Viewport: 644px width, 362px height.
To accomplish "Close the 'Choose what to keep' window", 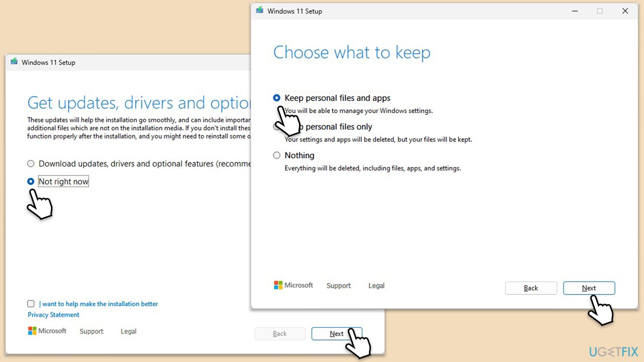I will click(625, 11).
